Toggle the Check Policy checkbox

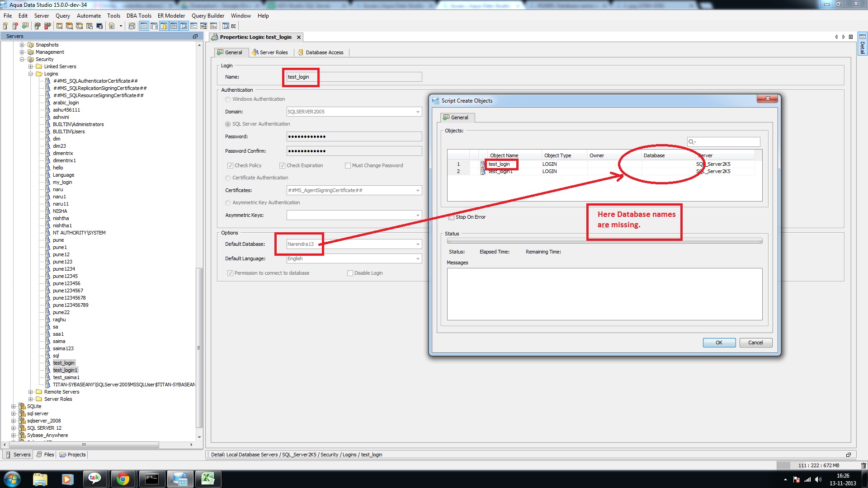point(230,166)
